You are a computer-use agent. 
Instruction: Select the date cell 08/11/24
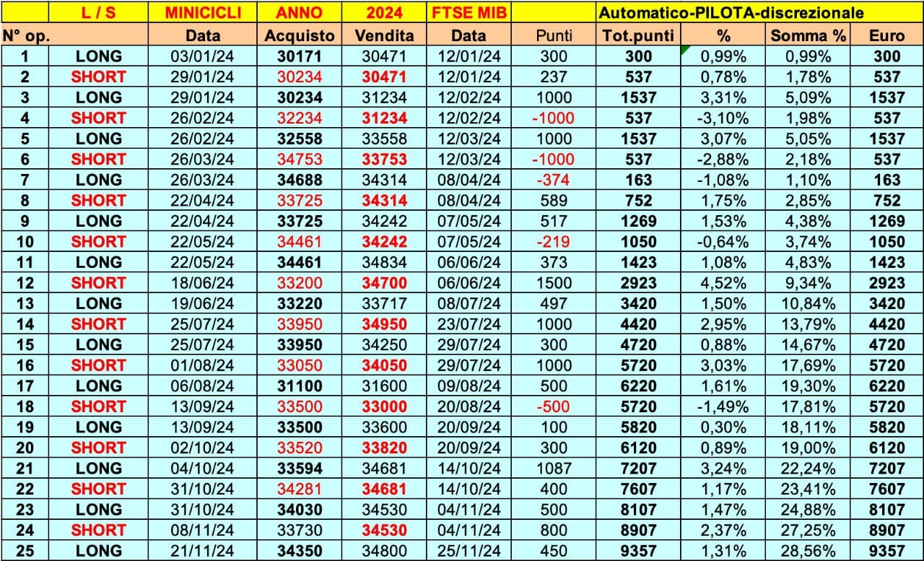coord(203,530)
